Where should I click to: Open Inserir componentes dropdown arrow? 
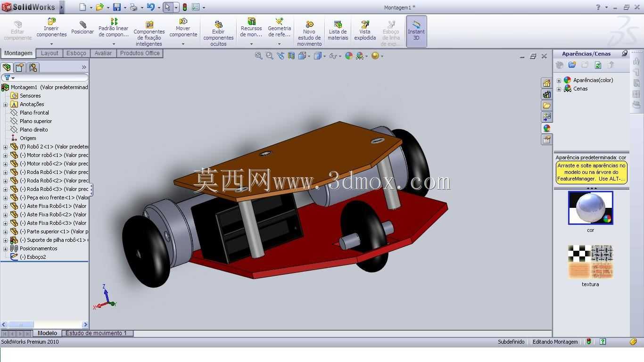(x=51, y=44)
